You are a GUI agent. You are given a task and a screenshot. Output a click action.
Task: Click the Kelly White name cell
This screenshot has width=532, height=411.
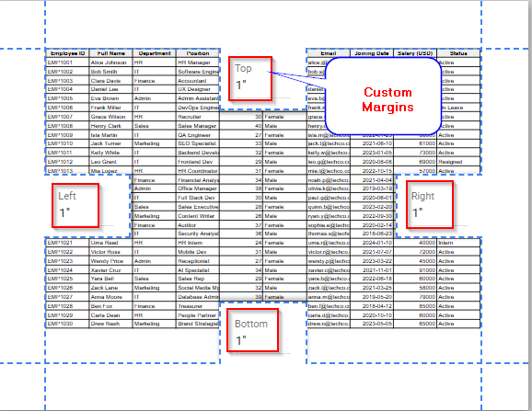pyautogui.click(x=111, y=153)
